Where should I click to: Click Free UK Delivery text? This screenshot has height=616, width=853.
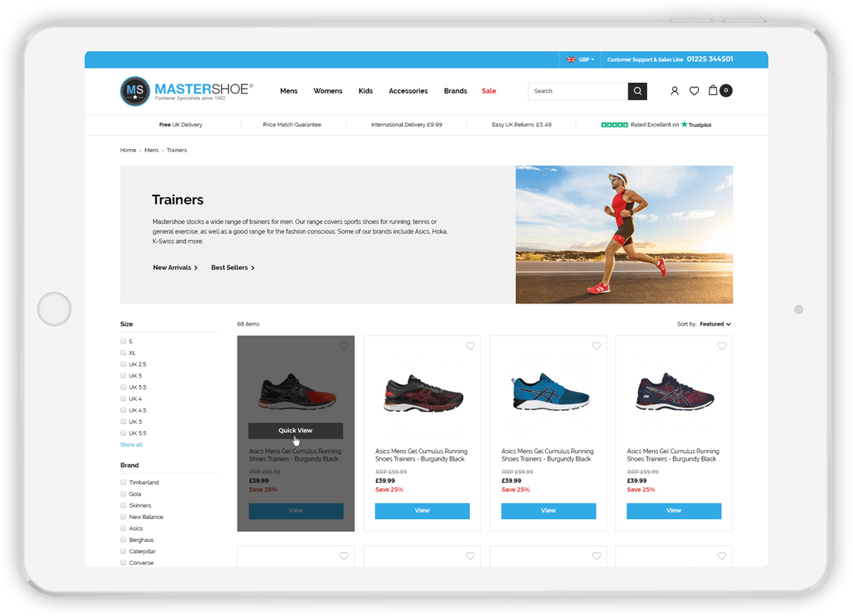(x=181, y=125)
